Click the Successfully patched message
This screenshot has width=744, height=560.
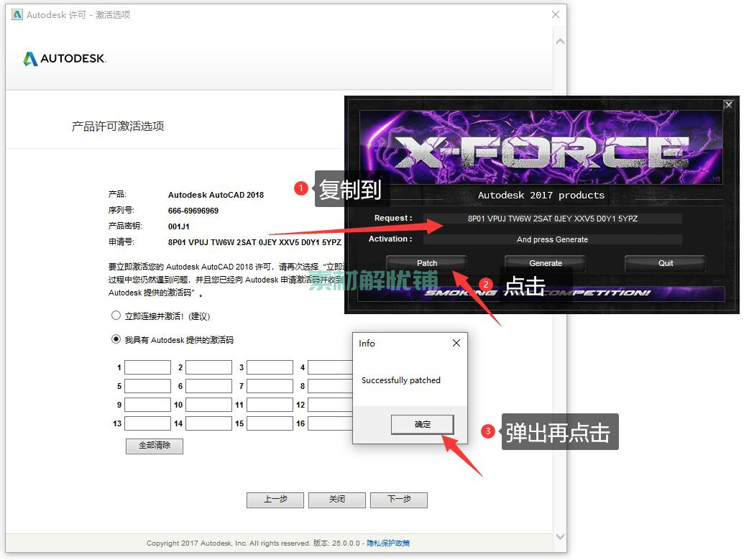pos(401,380)
